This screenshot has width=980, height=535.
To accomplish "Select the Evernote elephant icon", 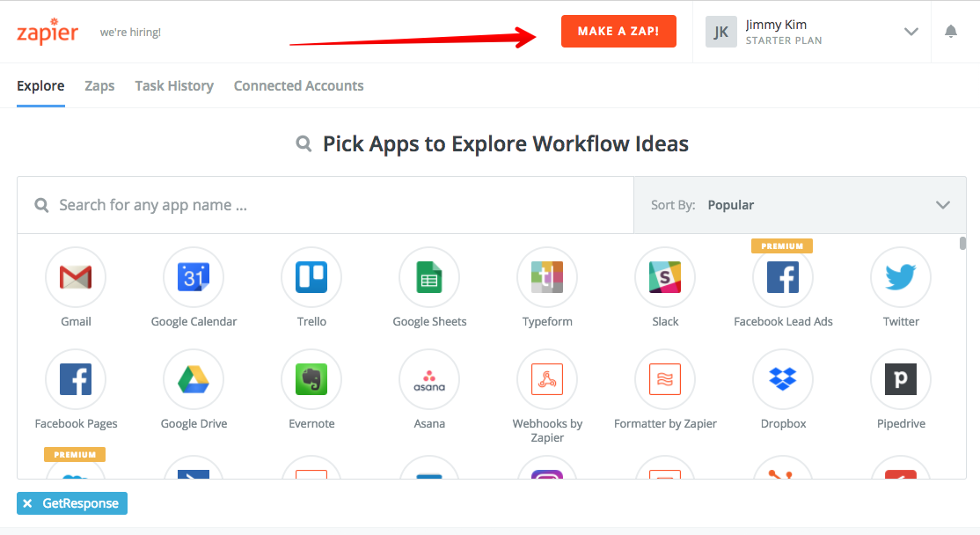I will click(x=311, y=379).
